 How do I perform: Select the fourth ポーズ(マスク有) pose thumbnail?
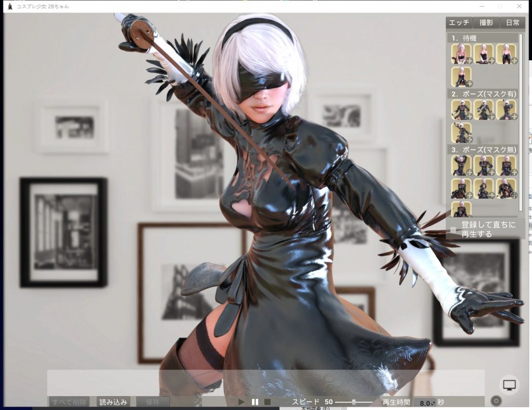pyautogui.click(x=461, y=133)
